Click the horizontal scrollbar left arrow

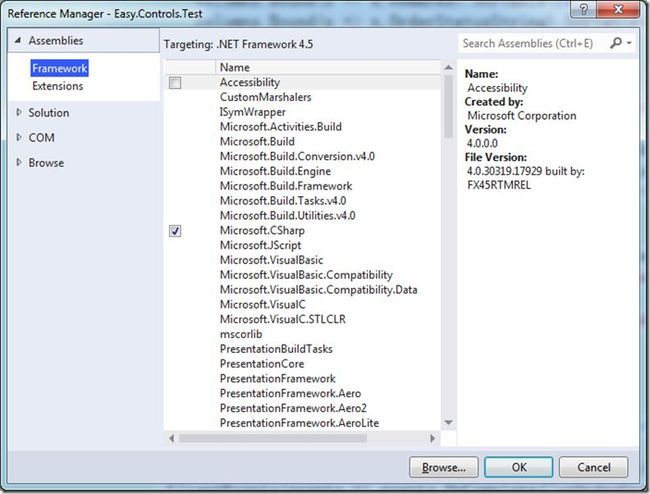tap(171, 438)
